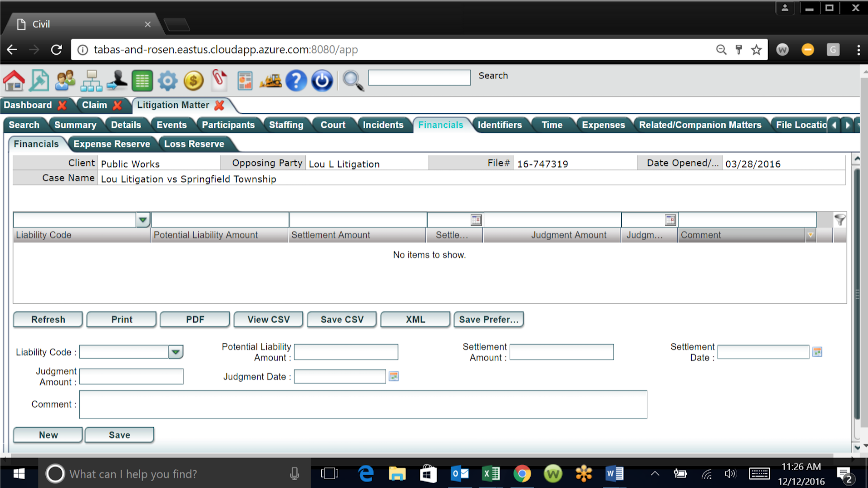This screenshot has width=868, height=488.
Task: Click the magnifying glass search icon
Action: click(x=353, y=81)
